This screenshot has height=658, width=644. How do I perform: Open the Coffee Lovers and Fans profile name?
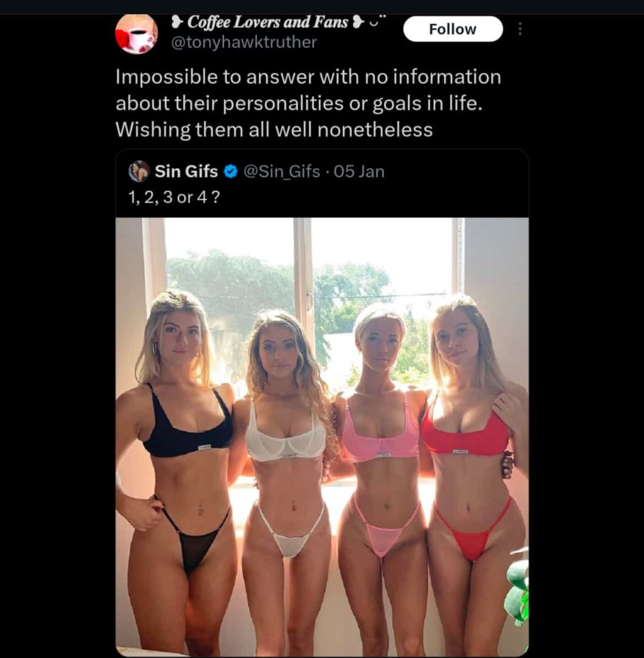tap(268, 22)
